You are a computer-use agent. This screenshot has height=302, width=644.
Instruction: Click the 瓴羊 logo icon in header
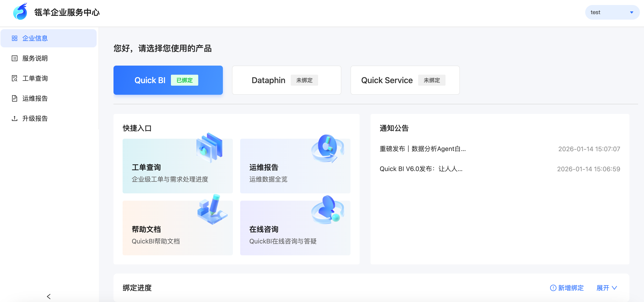click(20, 12)
